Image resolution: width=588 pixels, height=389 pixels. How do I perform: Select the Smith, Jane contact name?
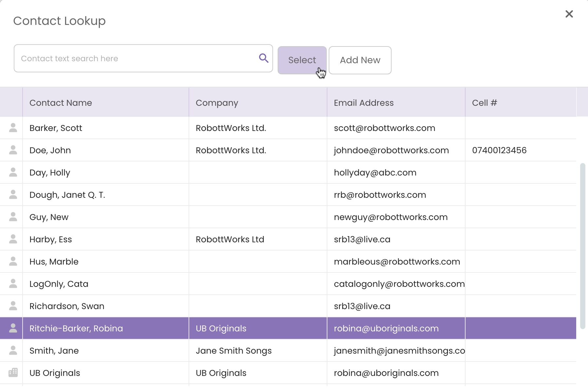(54, 351)
